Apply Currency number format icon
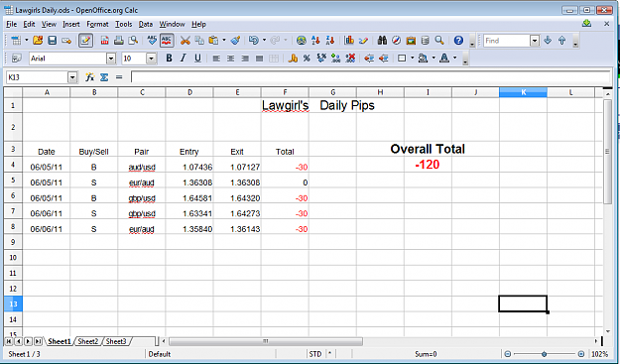 point(293,59)
